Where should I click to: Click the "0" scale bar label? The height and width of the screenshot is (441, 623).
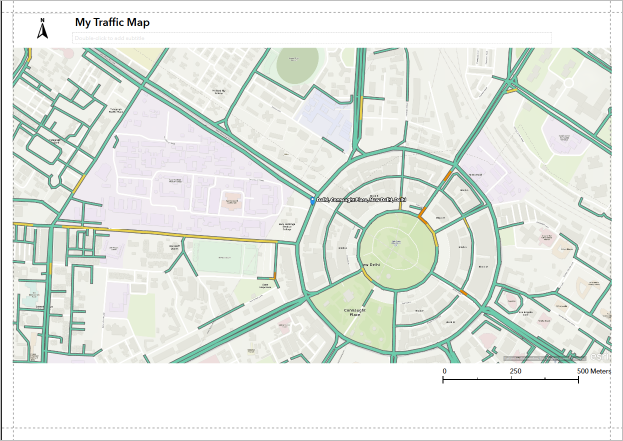(x=444, y=371)
